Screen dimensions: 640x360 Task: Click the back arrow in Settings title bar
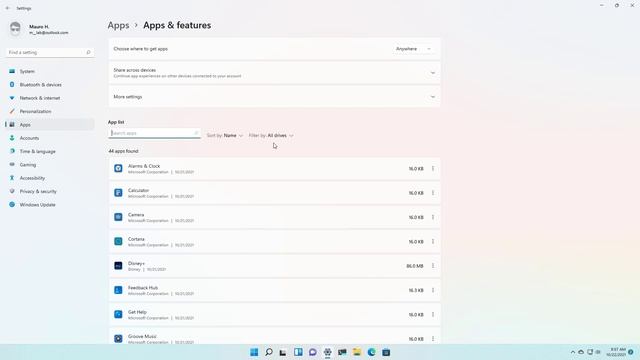(8, 8)
